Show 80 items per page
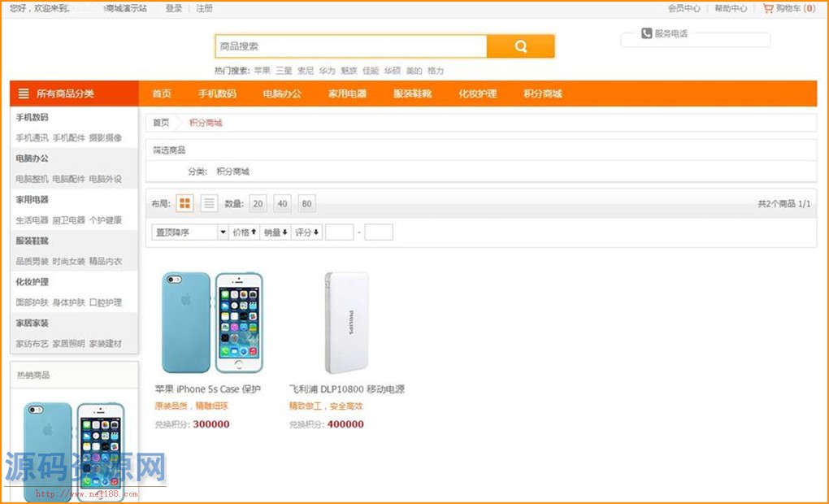The width and height of the screenshot is (829, 504). [x=306, y=203]
